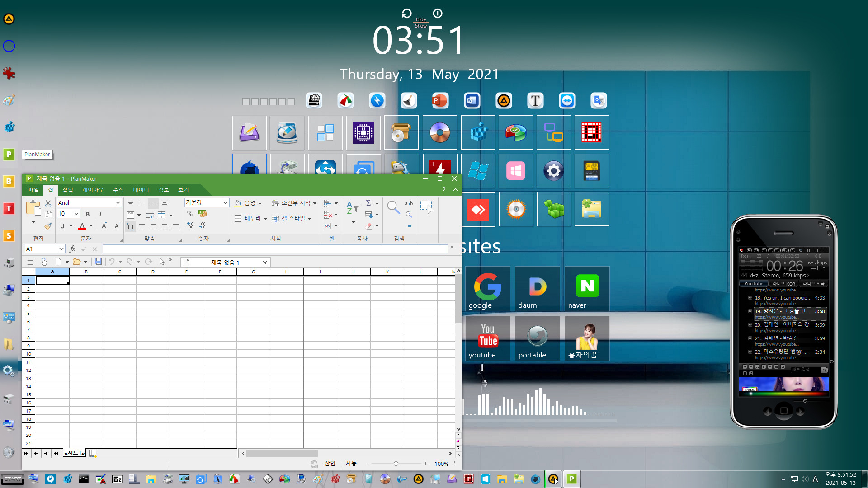Click the Add Decimal Place icon
This screenshot has width=868, height=488.
click(x=190, y=225)
